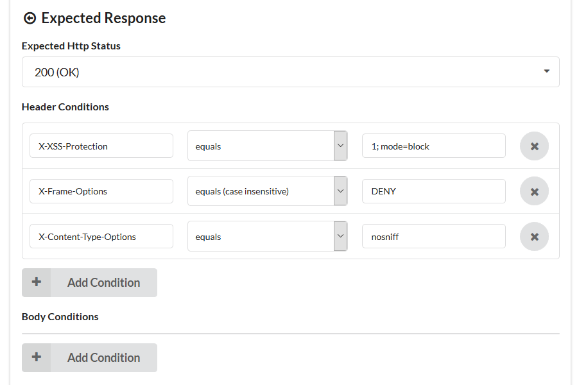
Task: Click the caret arrow on the status dropdown
Action: point(546,71)
